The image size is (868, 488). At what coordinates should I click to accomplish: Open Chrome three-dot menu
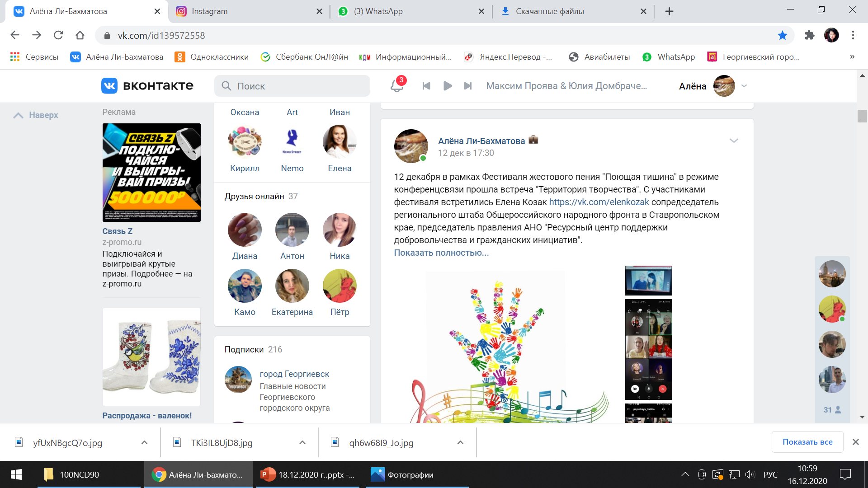click(x=853, y=35)
